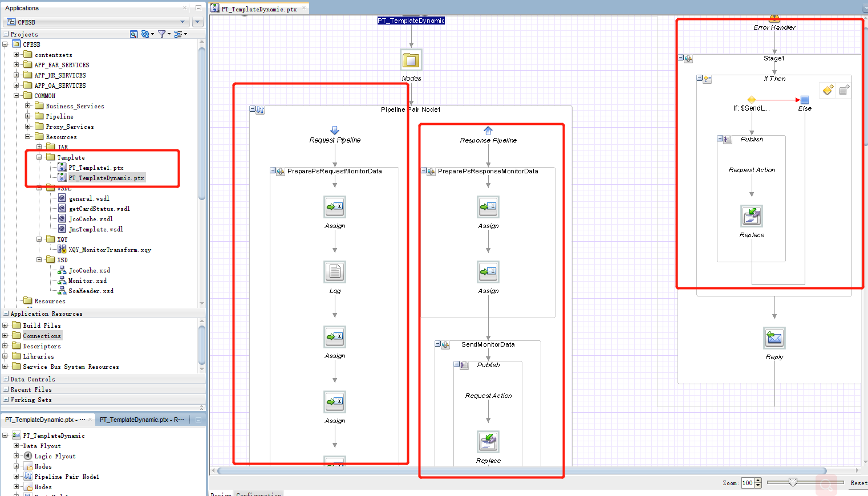
Task: Click the zoom value input field
Action: 748,483
